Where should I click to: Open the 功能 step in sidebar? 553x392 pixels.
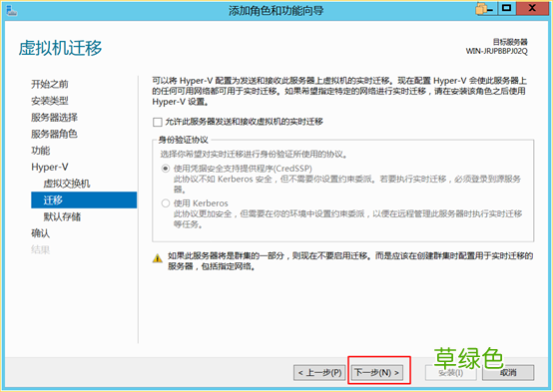[x=41, y=151]
